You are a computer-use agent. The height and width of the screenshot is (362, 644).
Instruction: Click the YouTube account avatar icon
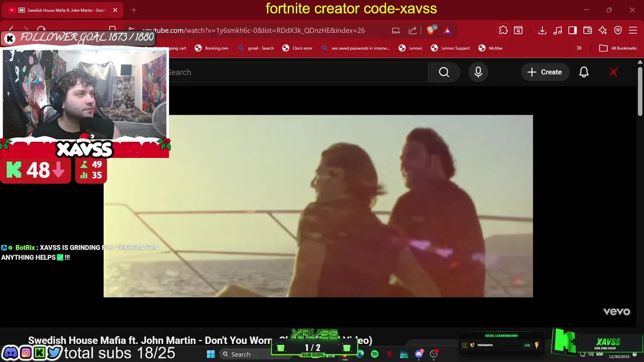point(613,72)
